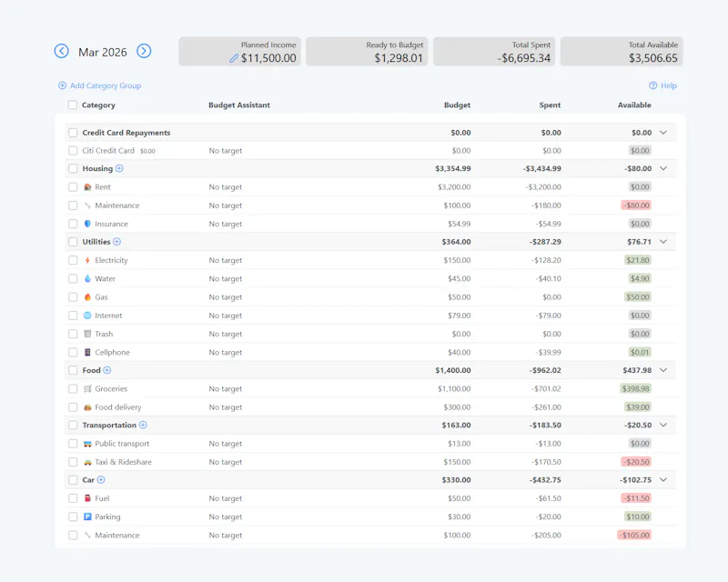Add category to Car group plus icon
728x582 pixels.
[101, 480]
